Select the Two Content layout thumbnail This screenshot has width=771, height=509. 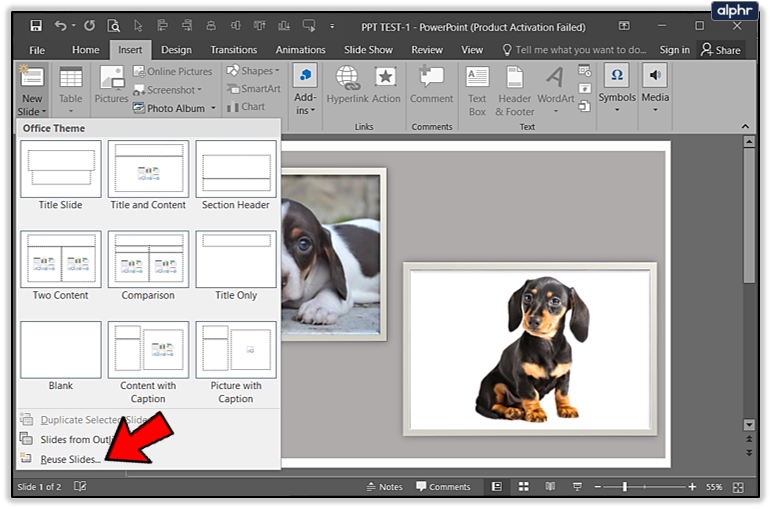(60, 260)
